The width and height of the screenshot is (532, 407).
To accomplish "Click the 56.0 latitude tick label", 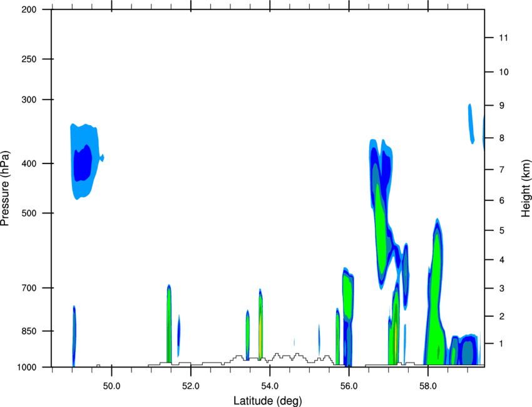I will (349, 386).
